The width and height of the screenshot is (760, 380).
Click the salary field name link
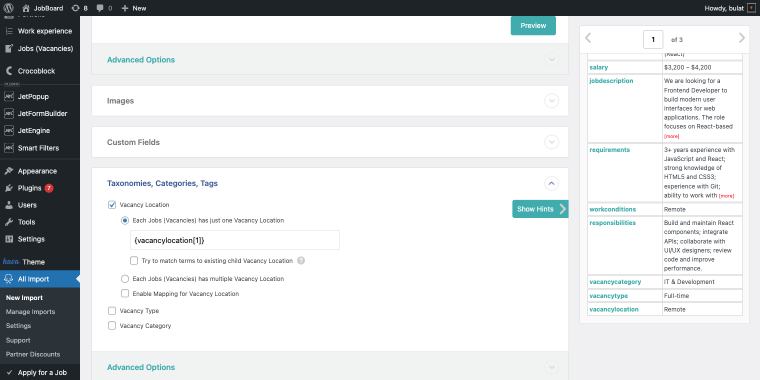coord(599,67)
